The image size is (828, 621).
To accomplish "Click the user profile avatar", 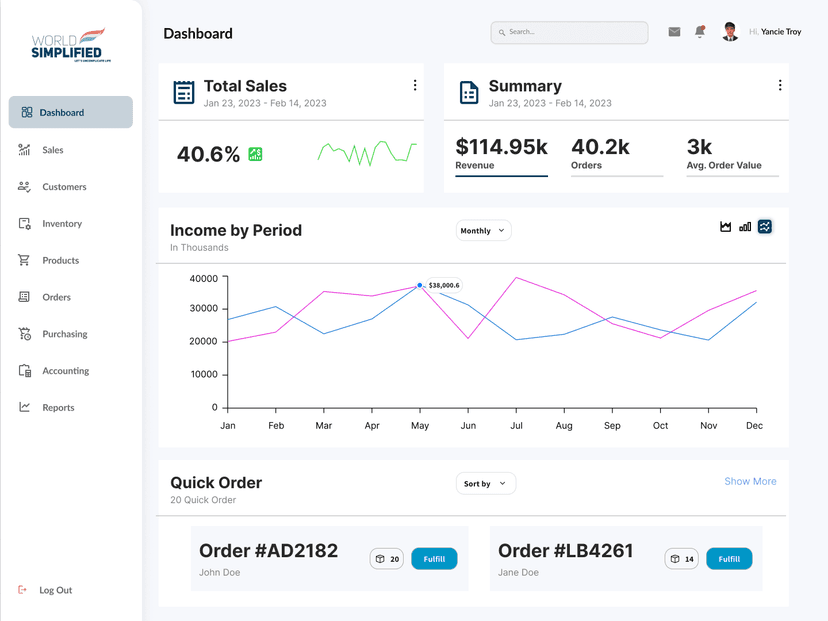I will tap(730, 32).
